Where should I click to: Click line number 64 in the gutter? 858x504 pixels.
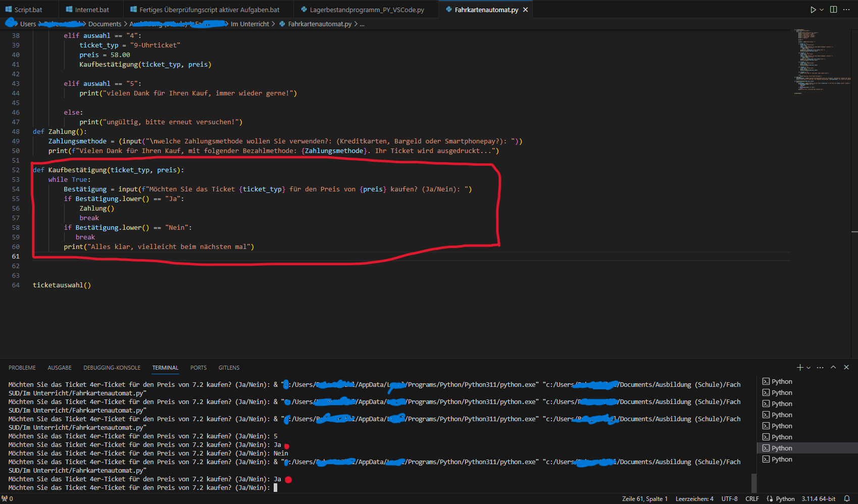pyautogui.click(x=16, y=285)
